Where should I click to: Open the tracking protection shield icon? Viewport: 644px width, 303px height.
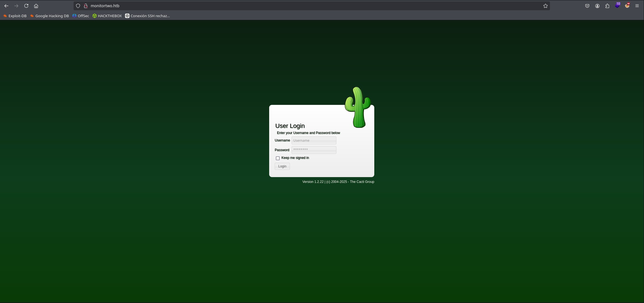[x=78, y=6]
